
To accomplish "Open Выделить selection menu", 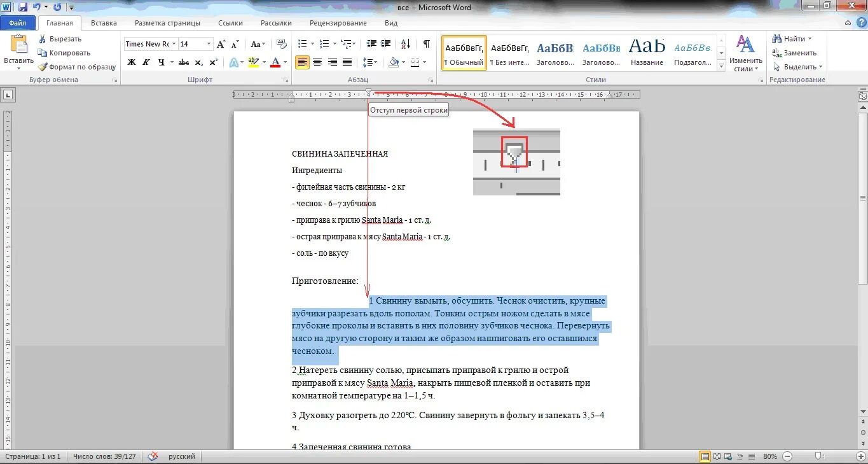I will pyautogui.click(x=797, y=67).
